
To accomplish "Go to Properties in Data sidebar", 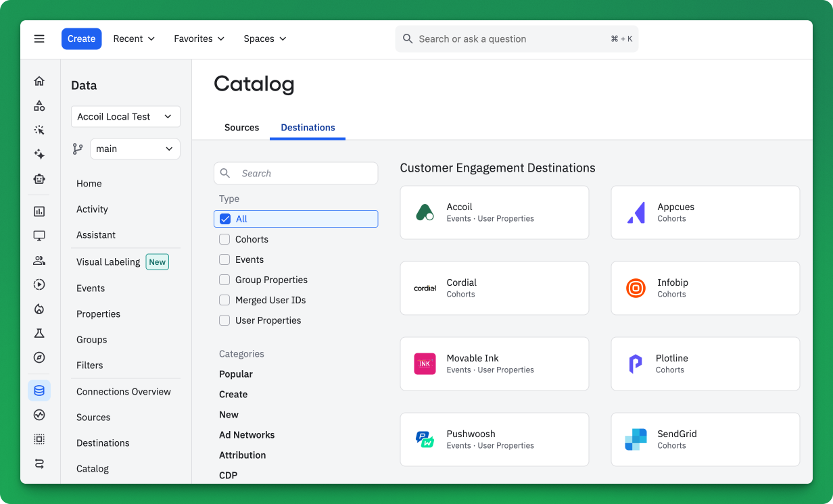I will tap(98, 313).
